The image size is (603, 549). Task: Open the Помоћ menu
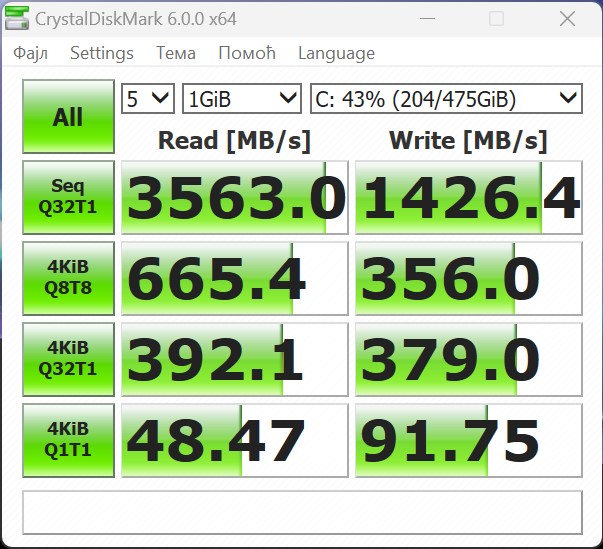point(247,53)
